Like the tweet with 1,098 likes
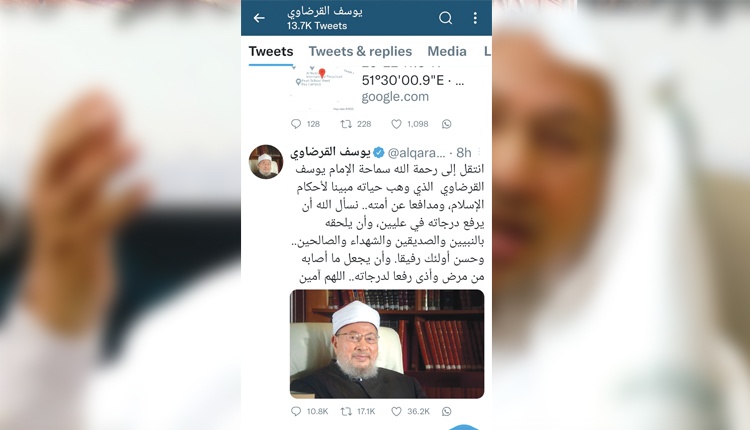The width and height of the screenshot is (750, 430). 396,124
